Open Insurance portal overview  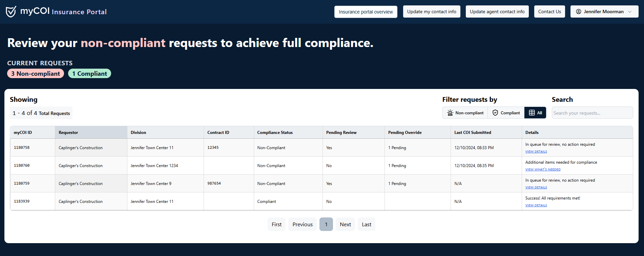[366, 12]
